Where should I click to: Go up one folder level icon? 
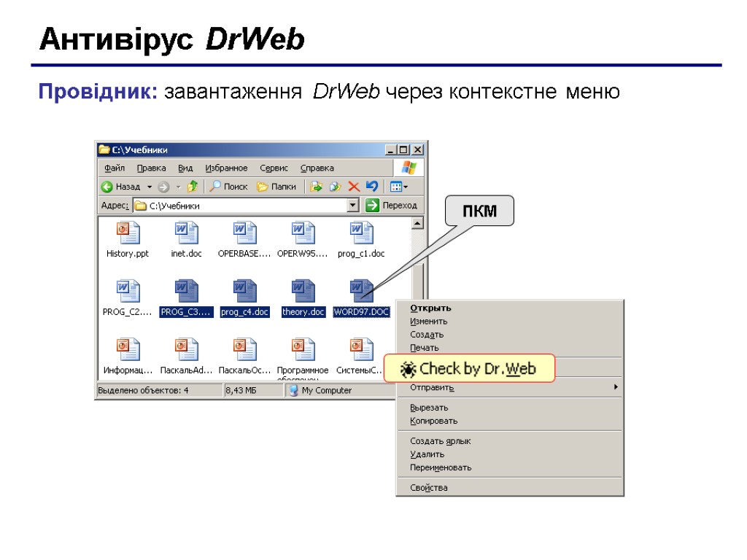click(193, 186)
